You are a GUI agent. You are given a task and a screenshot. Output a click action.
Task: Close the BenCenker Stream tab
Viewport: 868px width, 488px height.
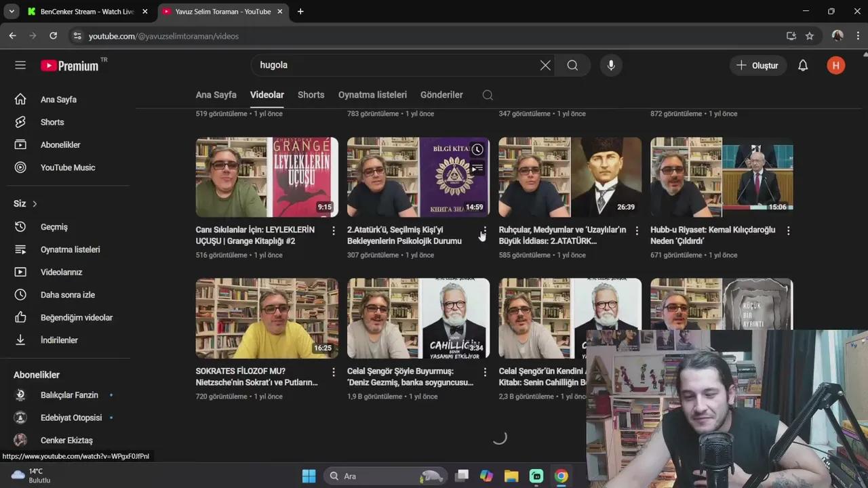click(x=144, y=12)
